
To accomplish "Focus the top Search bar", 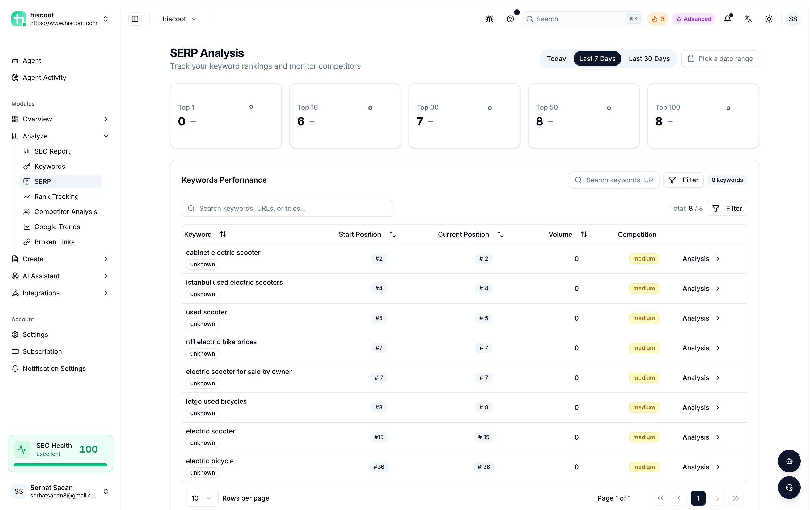I will pos(583,19).
